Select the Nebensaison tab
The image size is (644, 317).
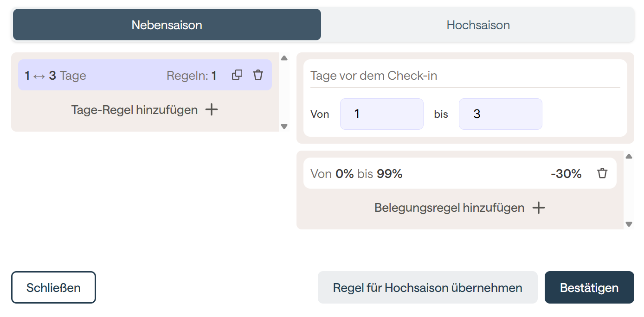coord(167,25)
